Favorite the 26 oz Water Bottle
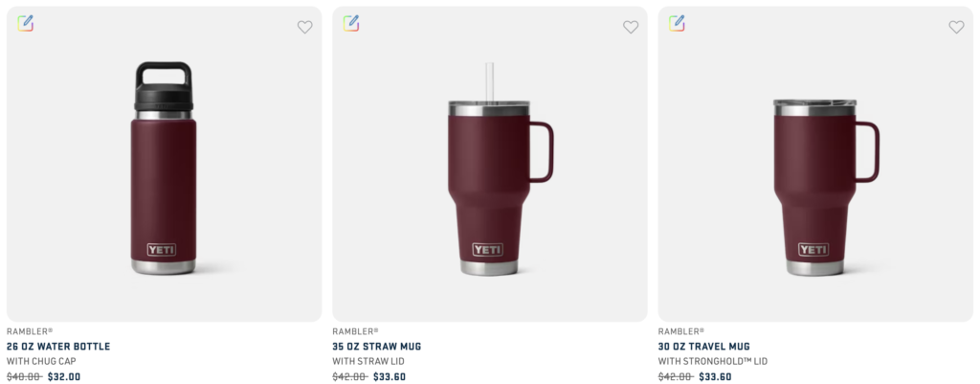Image resolution: width=980 pixels, height=384 pixels. point(304,27)
